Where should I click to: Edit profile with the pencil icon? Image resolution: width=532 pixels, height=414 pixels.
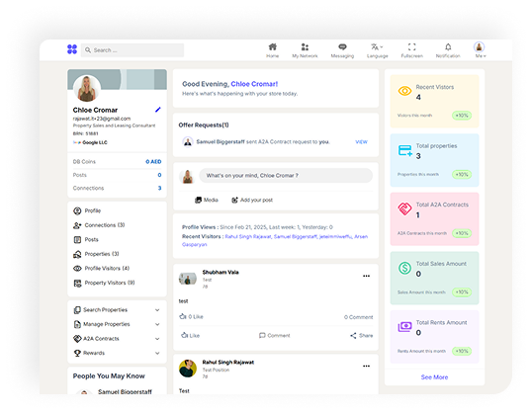tap(158, 110)
